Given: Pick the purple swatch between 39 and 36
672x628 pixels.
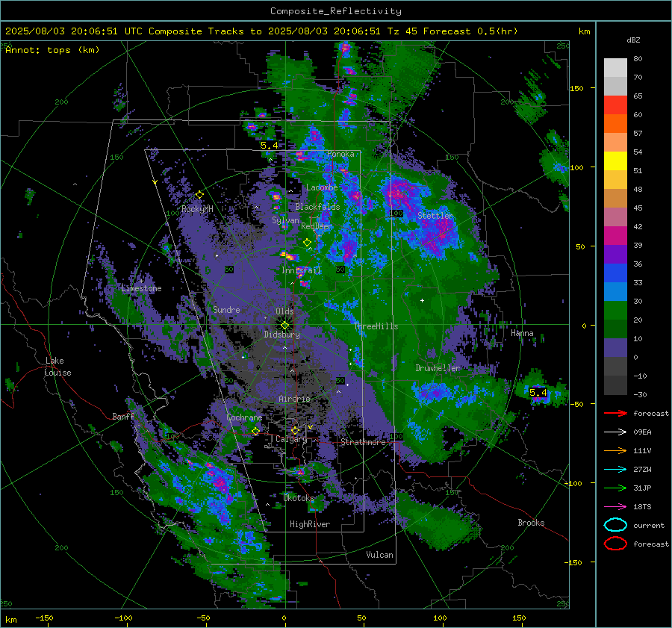Looking at the screenshot, I should tap(615, 254).
